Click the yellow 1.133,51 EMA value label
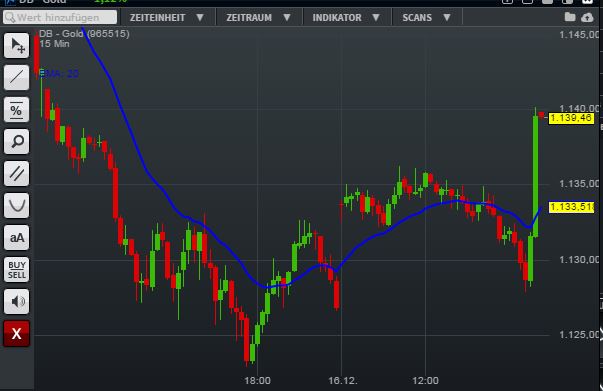Screen dimensions: 603x391 pos(571,207)
